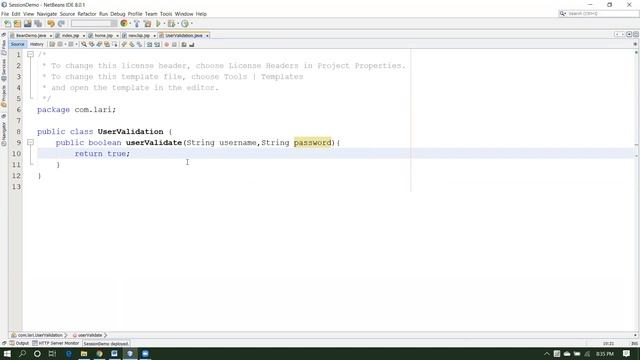
Task: Click the browser globe icon in toolbar
Action: 124,24
